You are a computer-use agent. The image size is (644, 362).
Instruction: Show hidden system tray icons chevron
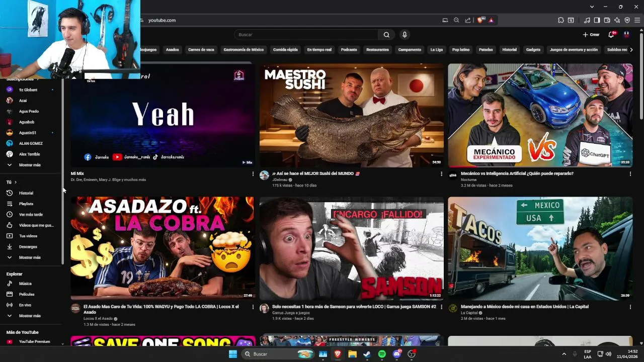pos(563,354)
